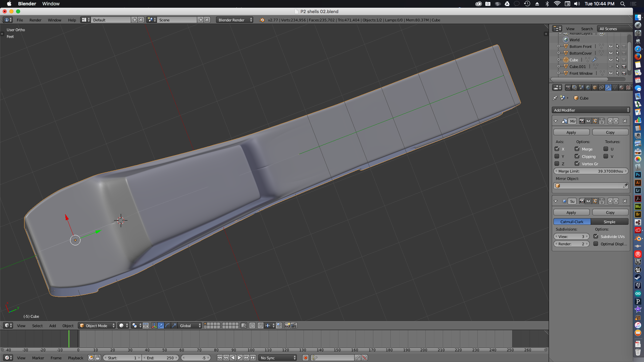The height and width of the screenshot is (362, 644).
Task: Open the File menu
Action: click(x=20, y=20)
